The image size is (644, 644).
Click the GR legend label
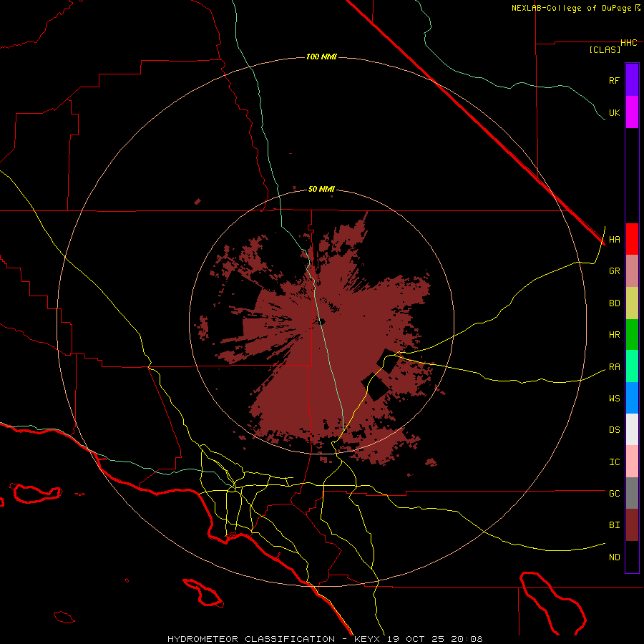(x=614, y=271)
